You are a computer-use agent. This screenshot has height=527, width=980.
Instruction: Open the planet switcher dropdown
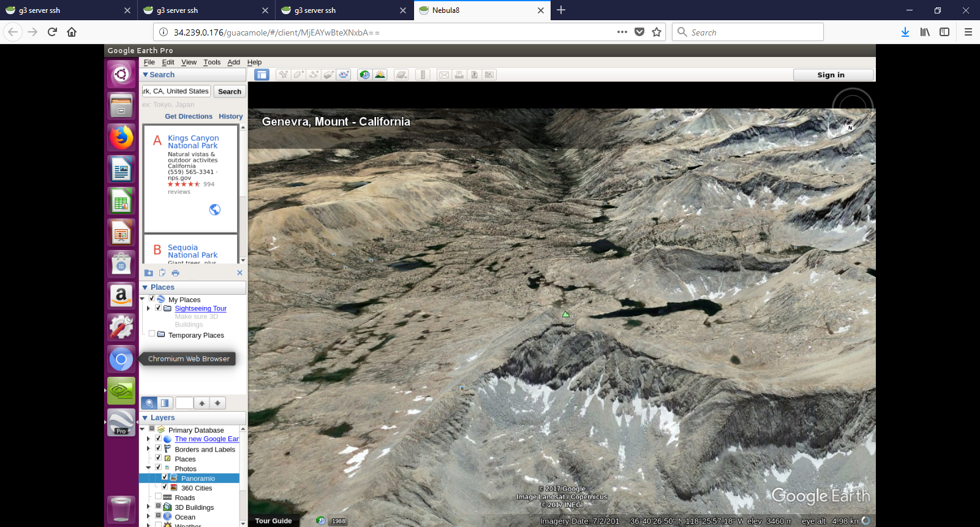click(x=401, y=75)
